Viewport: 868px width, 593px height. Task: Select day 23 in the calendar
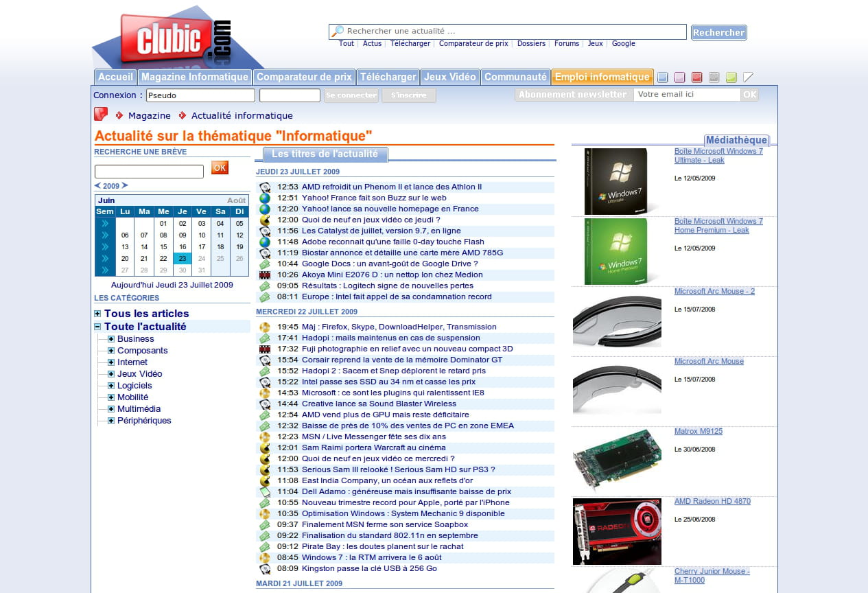click(x=183, y=259)
